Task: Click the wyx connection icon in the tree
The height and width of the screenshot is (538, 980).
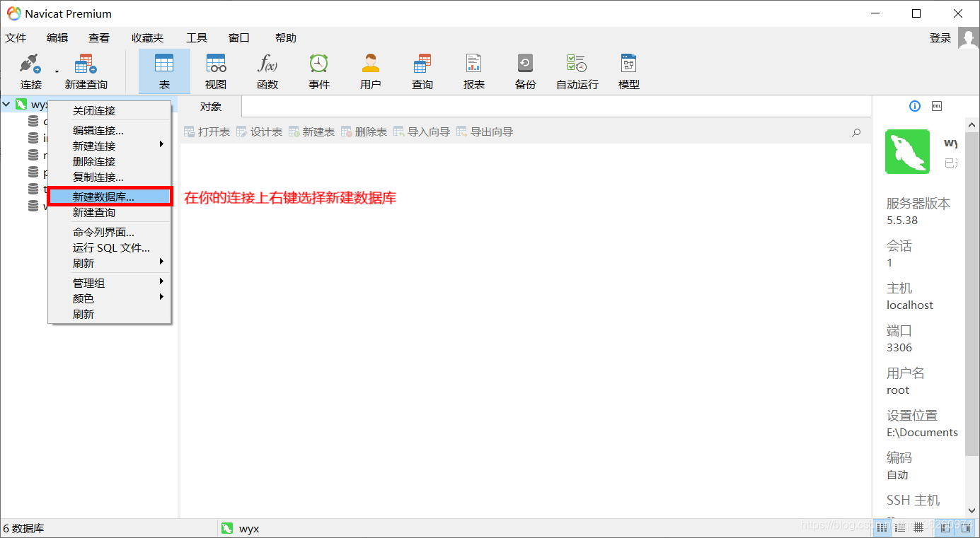Action: pos(21,105)
